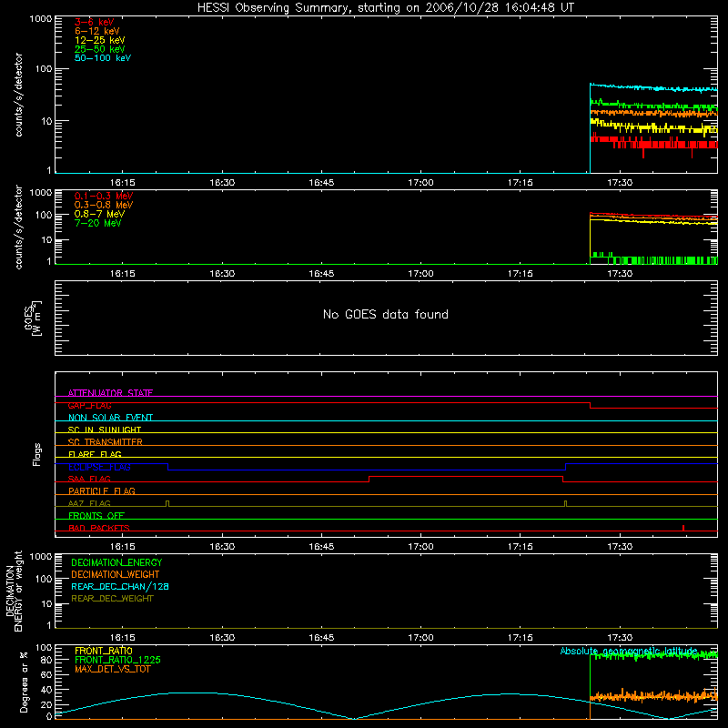Viewport: 728px width, 728px height.
Task: Select the BAD_PACKETS flag label
Action: [x=99, y=528]
